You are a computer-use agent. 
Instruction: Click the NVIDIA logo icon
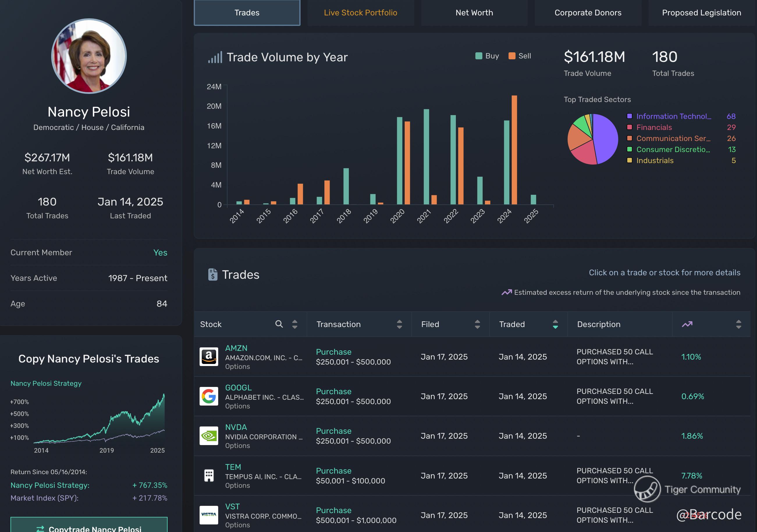[209, 435]
